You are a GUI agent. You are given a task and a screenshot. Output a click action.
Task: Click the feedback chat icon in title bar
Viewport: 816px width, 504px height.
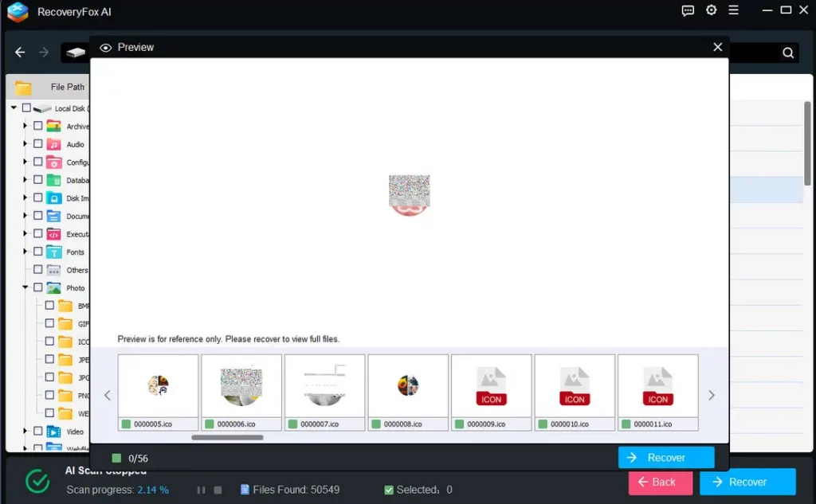(x=688, y=10)
